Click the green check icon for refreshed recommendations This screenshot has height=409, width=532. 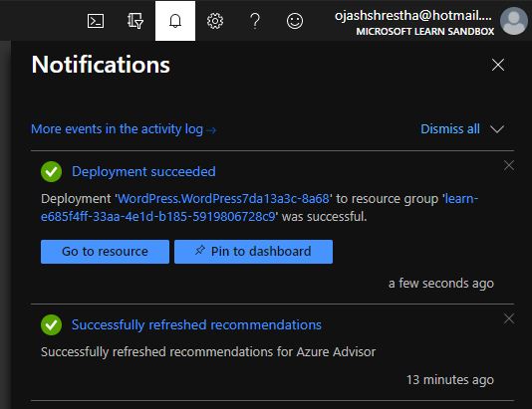(x=51, y=325)
